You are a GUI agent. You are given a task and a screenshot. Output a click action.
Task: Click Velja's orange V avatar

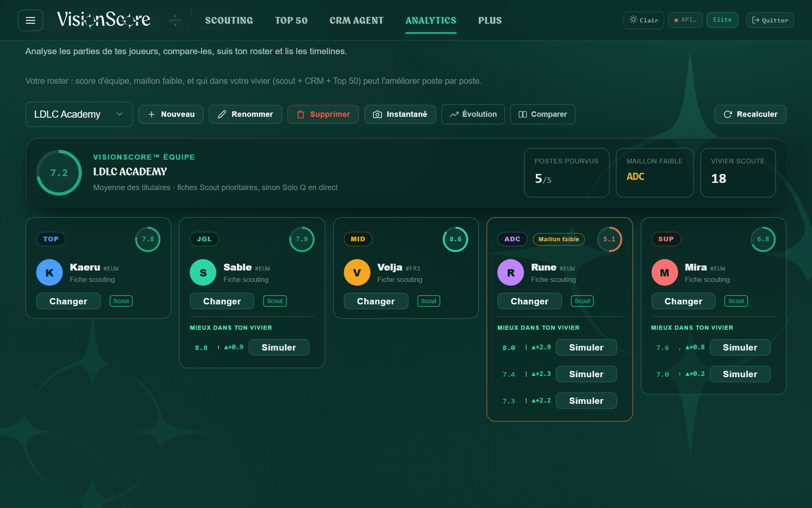click(357, 273)
